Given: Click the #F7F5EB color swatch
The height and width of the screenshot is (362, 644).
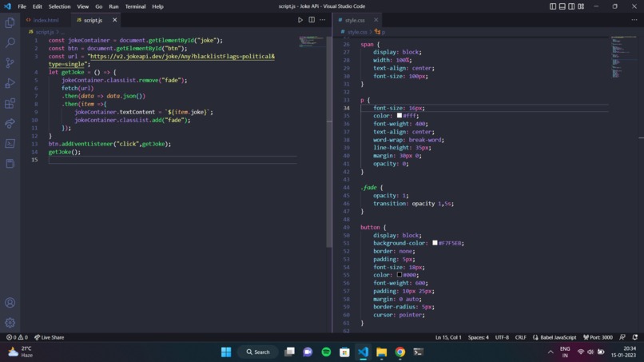Looking at the screenshot, I should click(x=435, y=243).
